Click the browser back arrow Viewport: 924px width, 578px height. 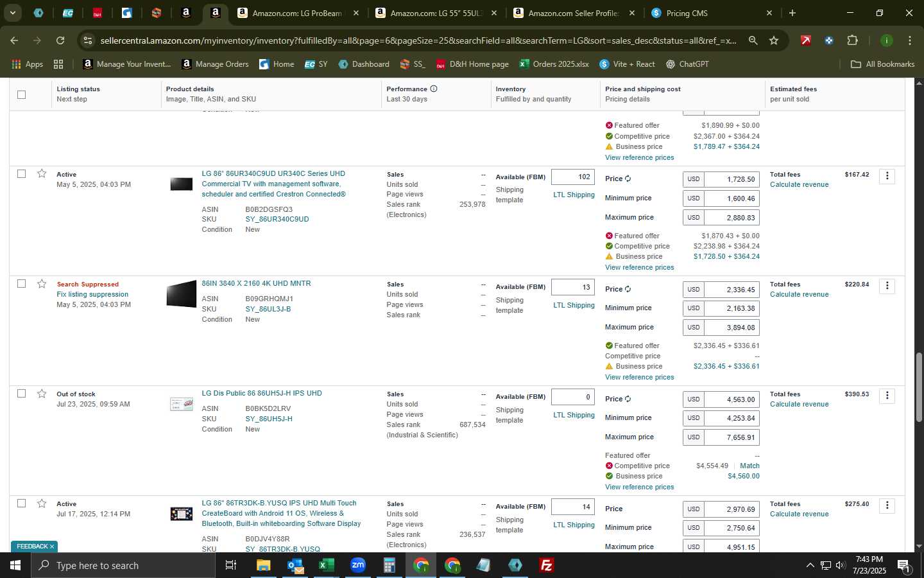point(14,40)
